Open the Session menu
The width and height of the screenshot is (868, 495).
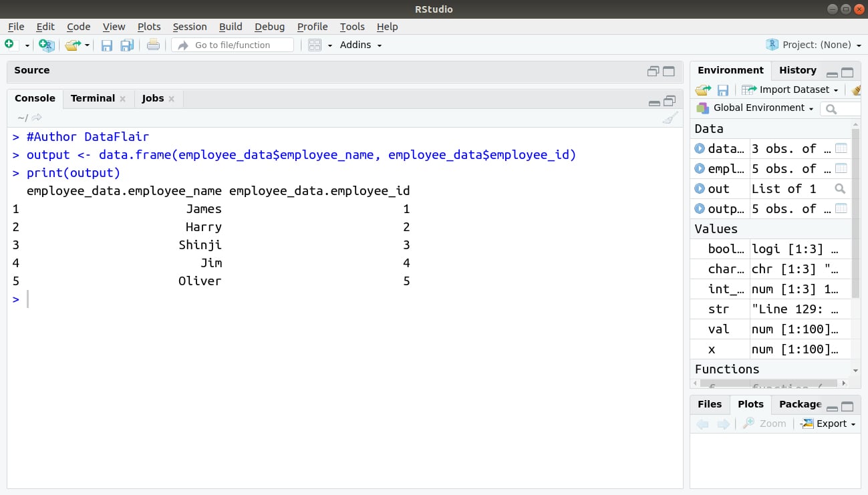point(190,27)
